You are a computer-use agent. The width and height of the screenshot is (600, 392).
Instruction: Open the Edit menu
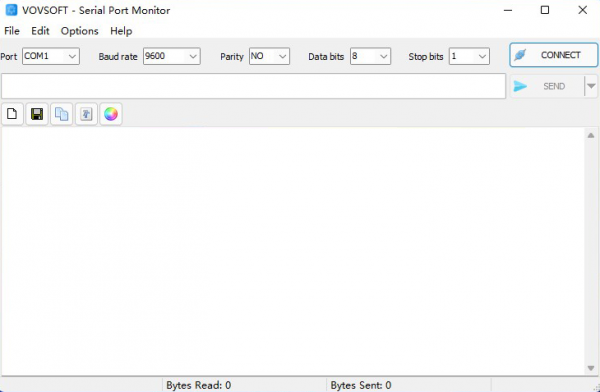coord(40,31)
